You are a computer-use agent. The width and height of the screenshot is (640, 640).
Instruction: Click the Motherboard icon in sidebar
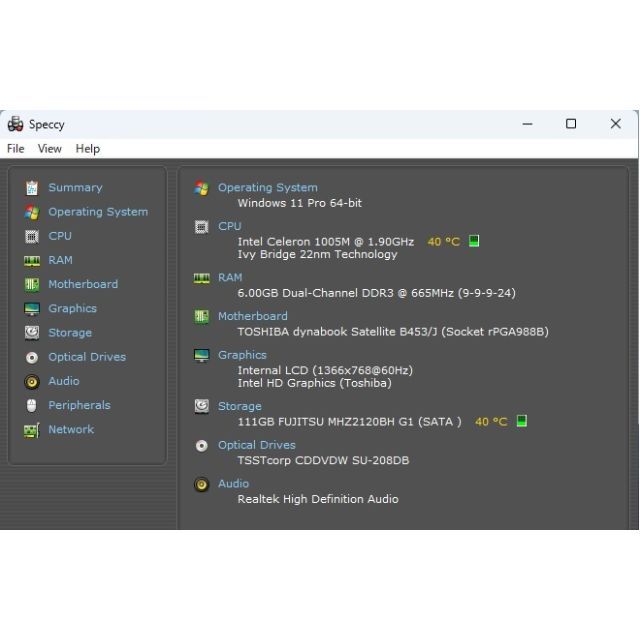pos(32,284)
